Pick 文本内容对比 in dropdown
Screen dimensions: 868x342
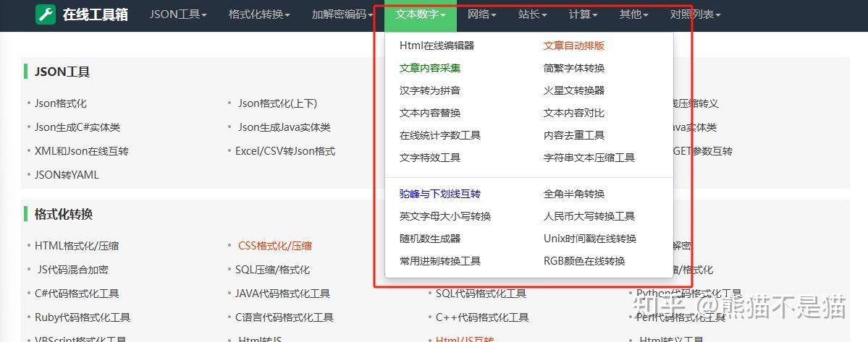pyautogui.click(x=574, y=113)
